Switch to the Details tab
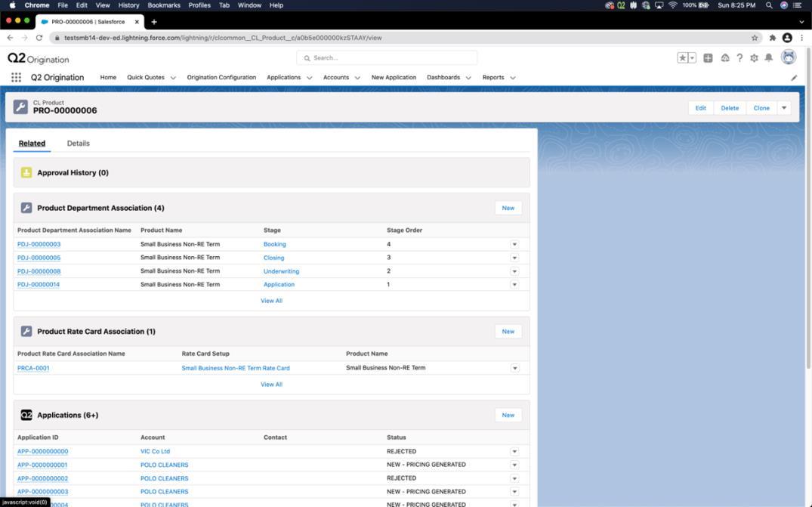This screenshot has width=812, height=507. (79, 144)
